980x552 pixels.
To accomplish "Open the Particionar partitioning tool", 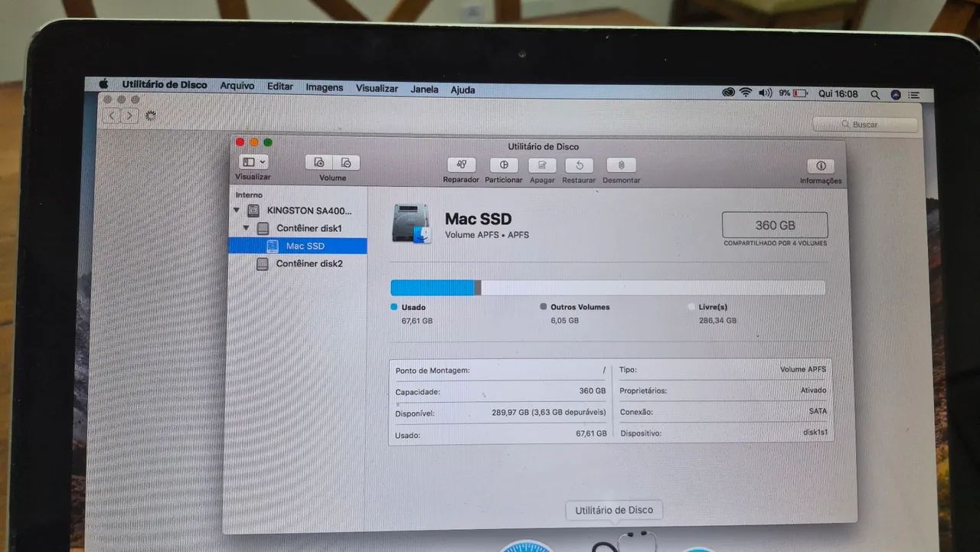I will pos(503,165).
